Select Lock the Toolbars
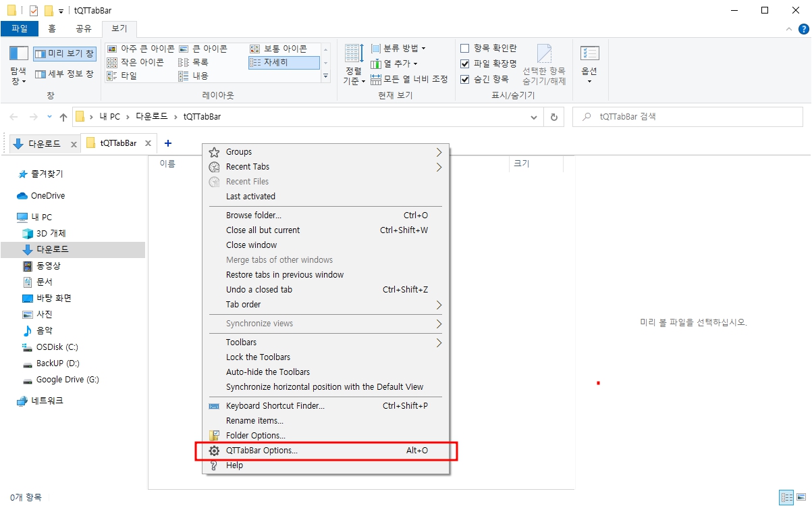This screenshot has width=812, height=506. (326, 357)
